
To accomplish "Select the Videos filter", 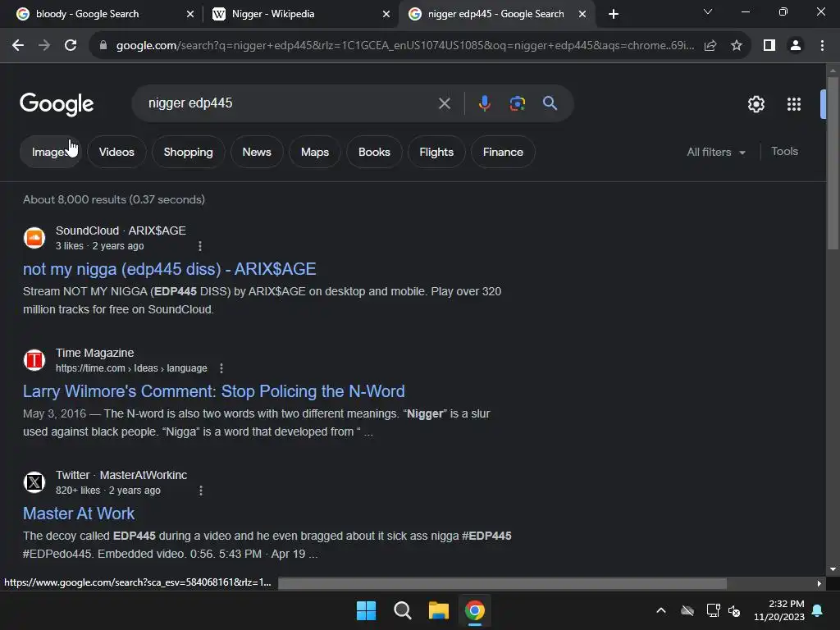I will [116, 152].
